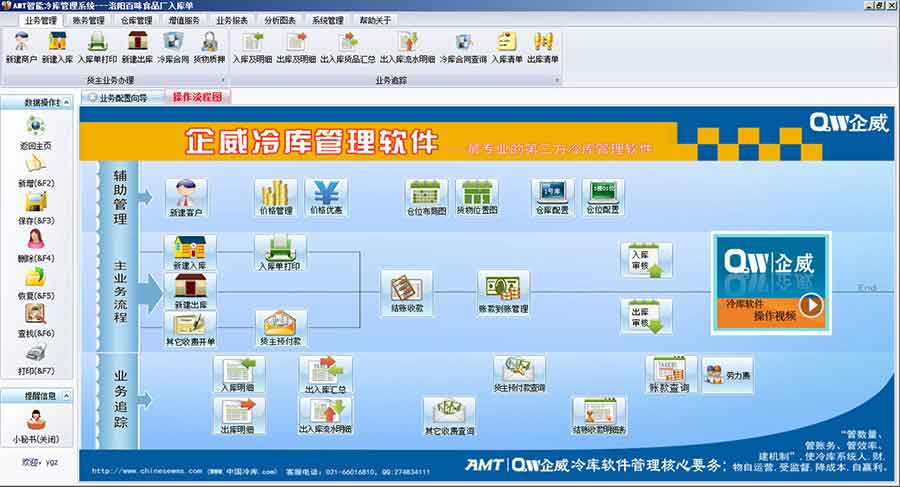900x487 pixels.
Task: Open 出库明细 in business tracking
Action: point(238,416)
